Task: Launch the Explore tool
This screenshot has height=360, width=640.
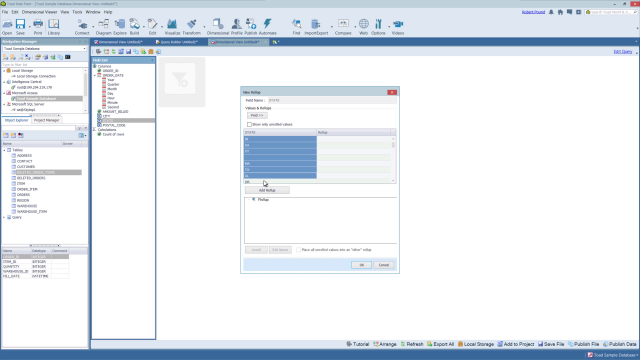Action: click(120, 27)
